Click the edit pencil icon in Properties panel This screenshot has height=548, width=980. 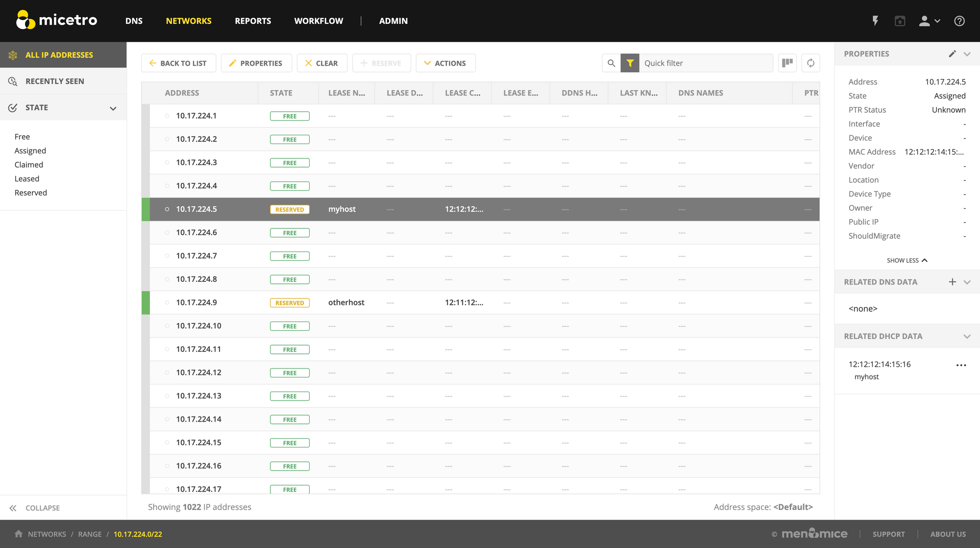tap(953, 53)
